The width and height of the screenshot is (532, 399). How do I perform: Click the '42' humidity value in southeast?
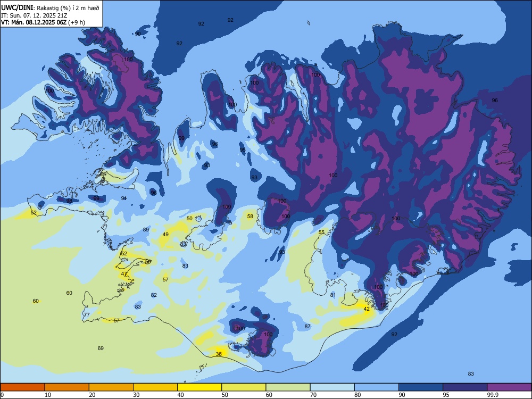coord(367,309)
